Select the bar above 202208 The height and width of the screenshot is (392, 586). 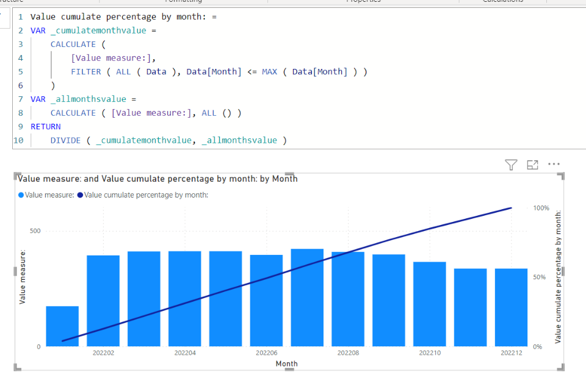(x=348, y=299)
